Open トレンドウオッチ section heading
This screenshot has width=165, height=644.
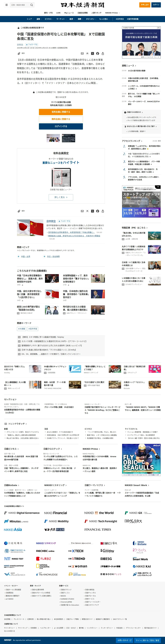point(17,424)
